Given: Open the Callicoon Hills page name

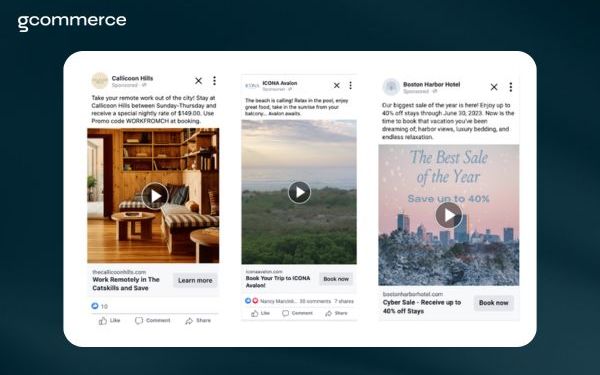Looking at the screenshot, I should point(132,78).
